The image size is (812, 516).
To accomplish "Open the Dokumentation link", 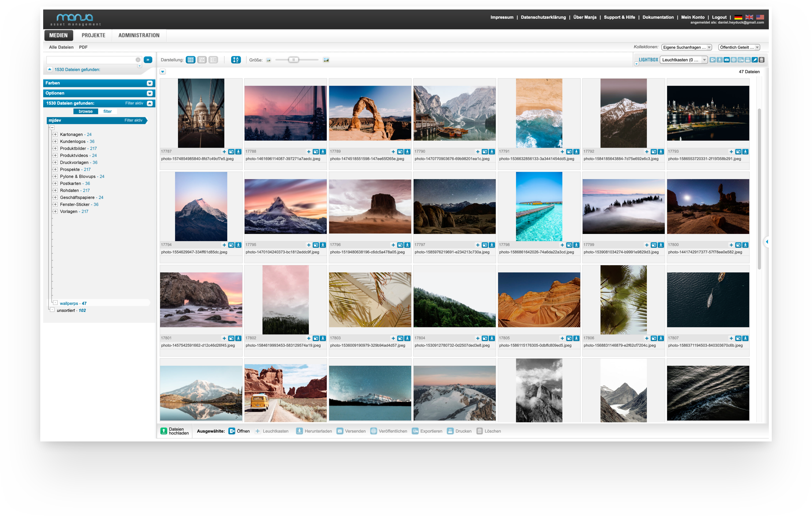I will click(x=658, y=17).
